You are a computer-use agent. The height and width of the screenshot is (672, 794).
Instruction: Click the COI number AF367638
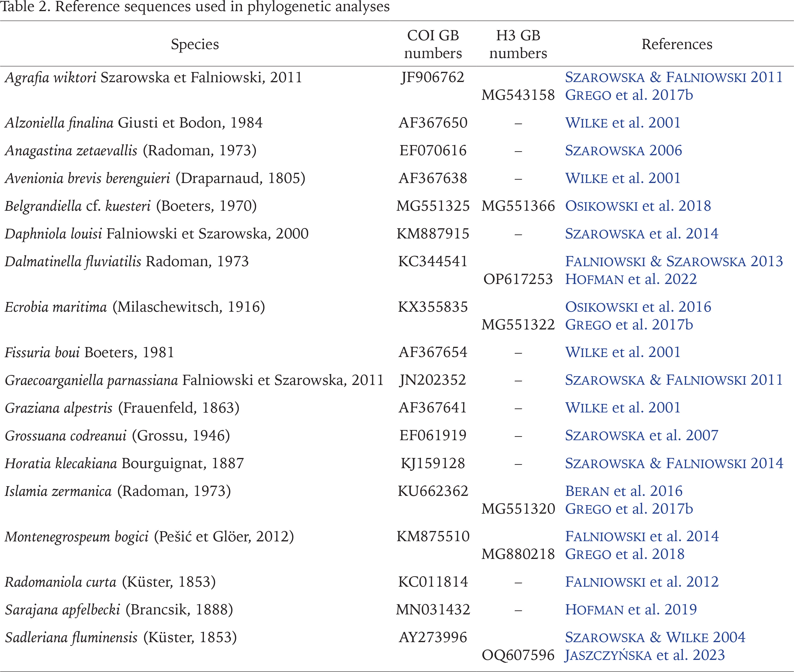tap(433, 178)
